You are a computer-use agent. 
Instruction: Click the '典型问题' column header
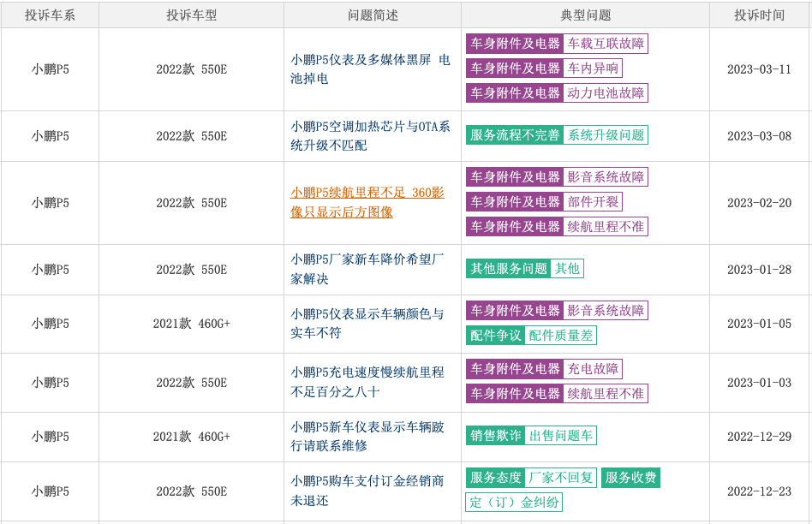pyautogui.click(x=585, y=15)
